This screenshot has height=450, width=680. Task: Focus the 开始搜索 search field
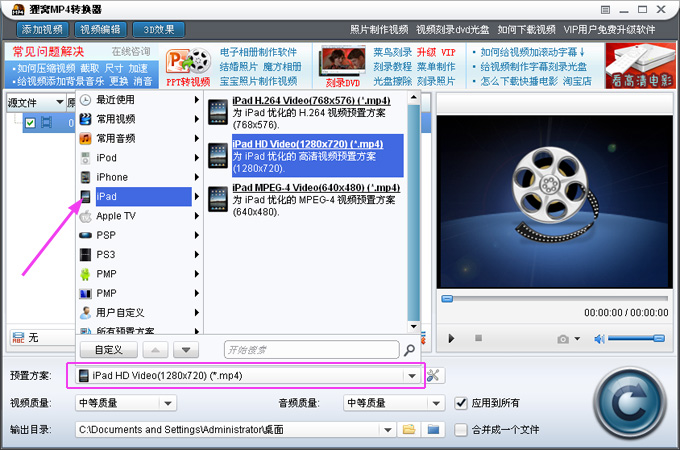(x=311, y=350)
